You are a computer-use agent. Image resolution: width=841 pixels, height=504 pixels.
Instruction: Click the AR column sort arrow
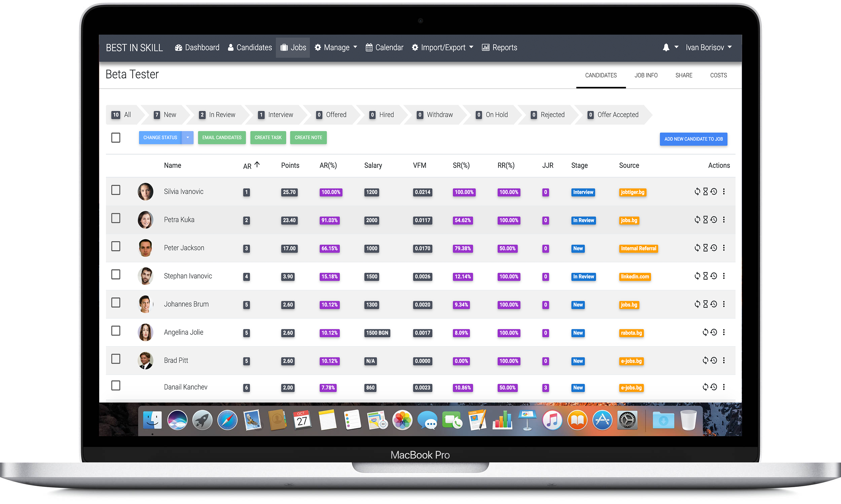pos(257,165)
